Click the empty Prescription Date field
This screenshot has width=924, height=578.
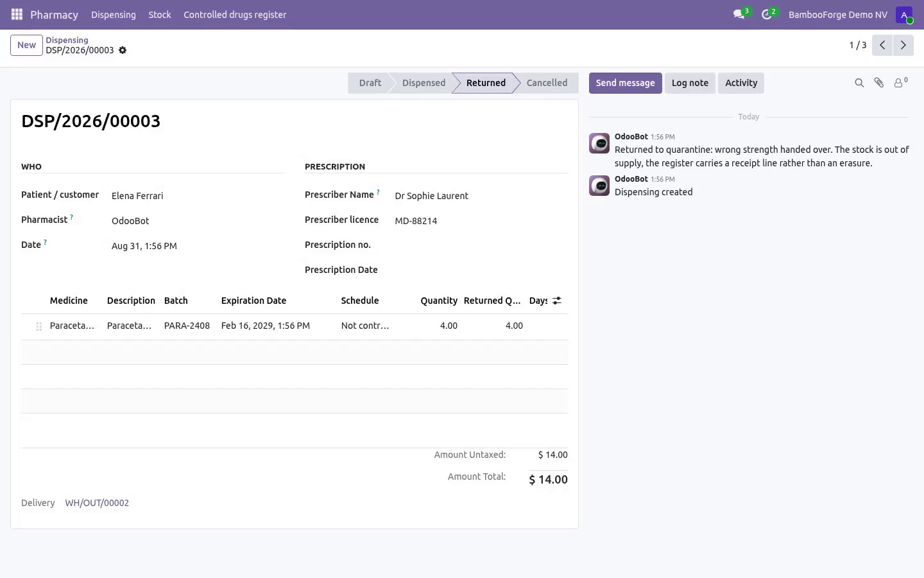click(481, 271)
